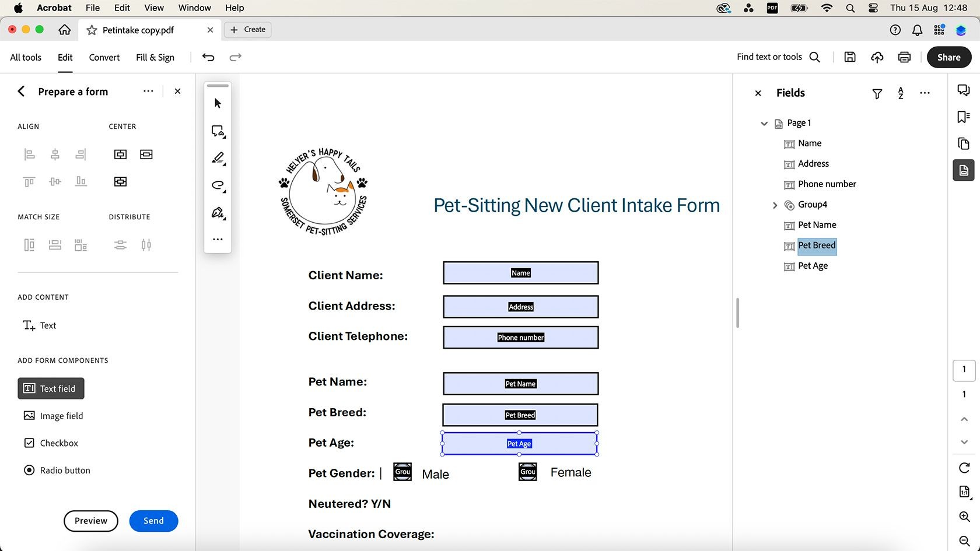Switch to Fill & Sign tab
Screen dimensions: 980x551
coord(155,57)
